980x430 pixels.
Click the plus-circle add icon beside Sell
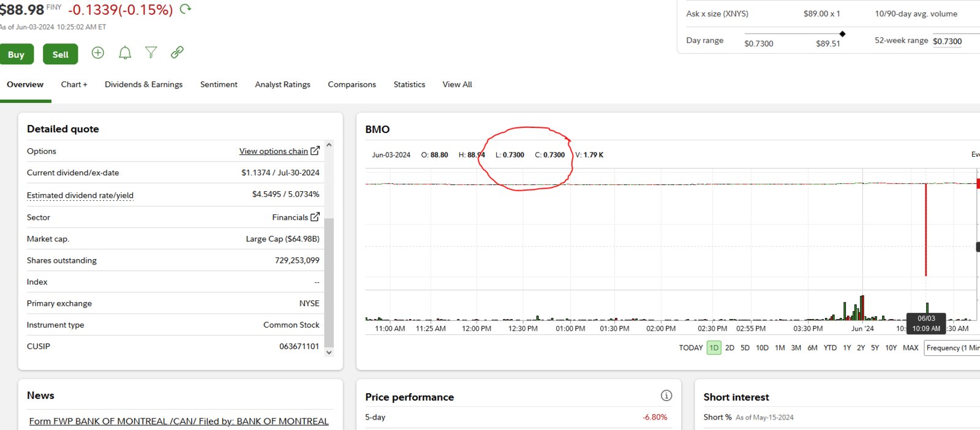(x=98, y=53)
